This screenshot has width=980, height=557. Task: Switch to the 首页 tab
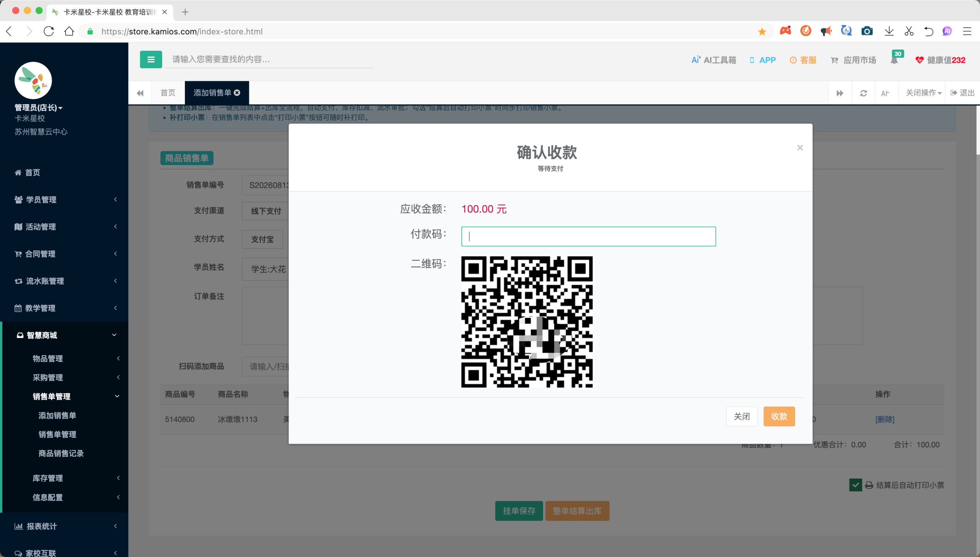click(x=168, y=93)
